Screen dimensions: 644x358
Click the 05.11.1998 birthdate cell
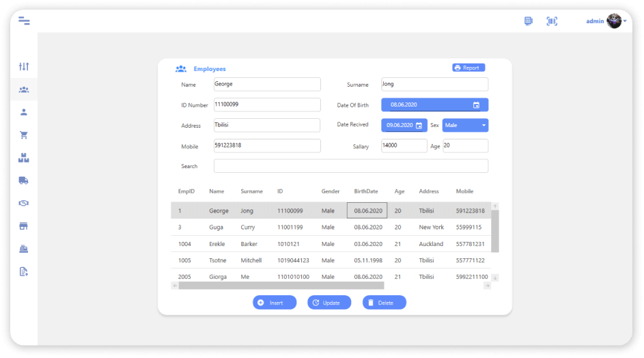(368, 260)
